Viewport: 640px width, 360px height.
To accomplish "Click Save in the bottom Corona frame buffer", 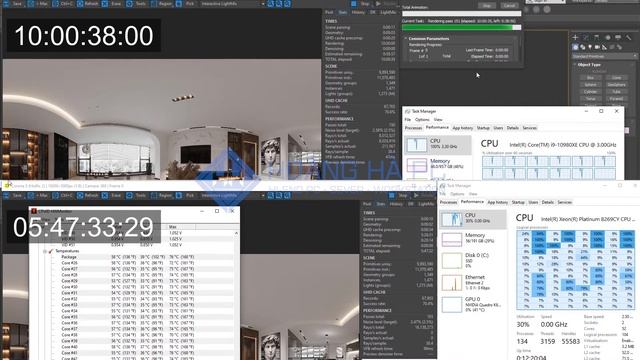I will [13, 196].
